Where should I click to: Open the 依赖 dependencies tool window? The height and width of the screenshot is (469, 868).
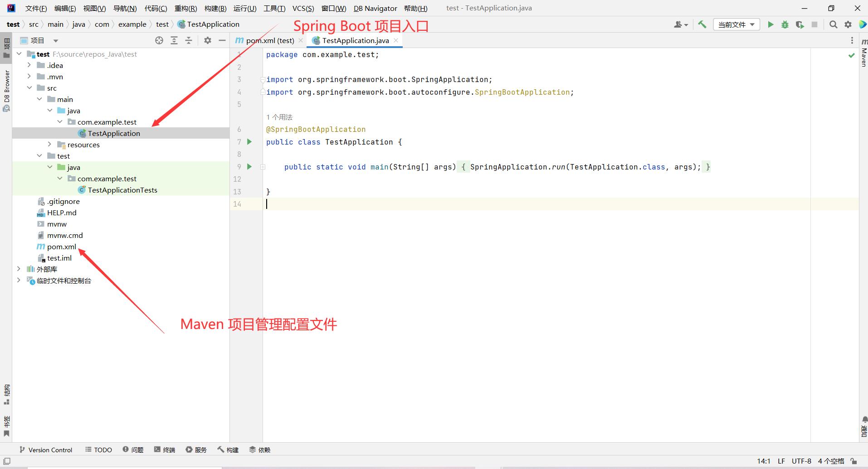coord(260,450)
